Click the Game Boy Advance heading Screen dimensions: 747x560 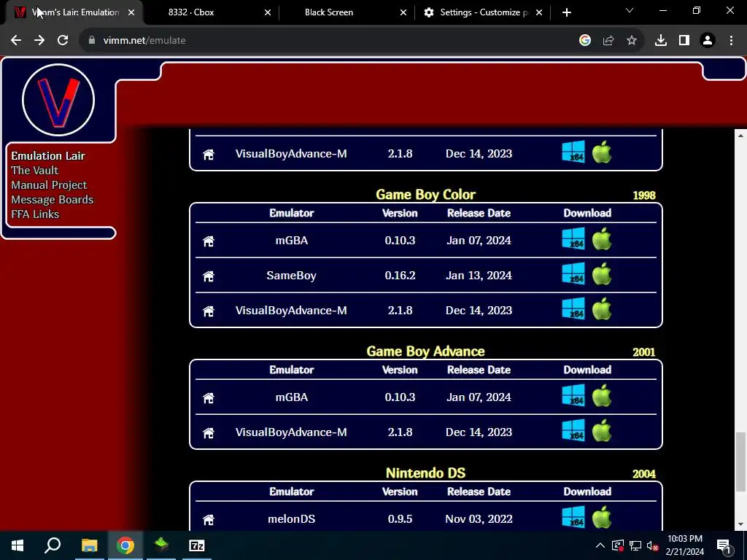click(x=425, y=351)
